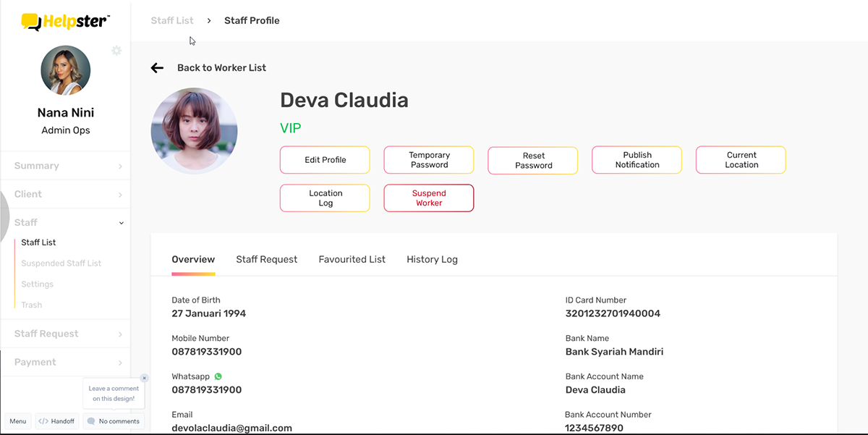This screenshot has height=435, width=868.
Task: Close the comment tooltip popup
Action: [144, 378]
